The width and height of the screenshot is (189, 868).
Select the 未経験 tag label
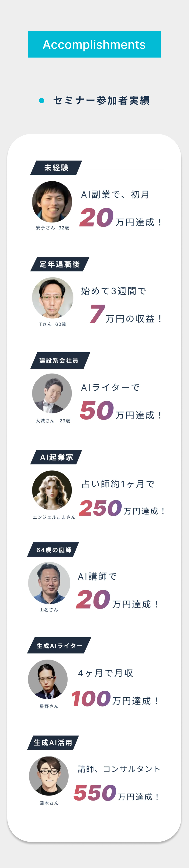click(x=56, y=168)
